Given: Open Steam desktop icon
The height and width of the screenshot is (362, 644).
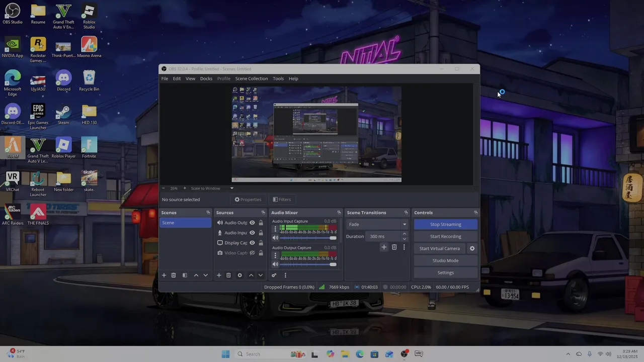Looking at the screenshot, I should point(63,114).
